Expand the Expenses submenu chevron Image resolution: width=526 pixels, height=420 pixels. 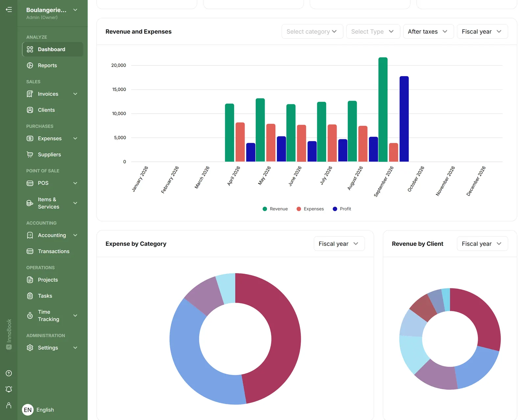pyautogui.click(x=75, y=138)
